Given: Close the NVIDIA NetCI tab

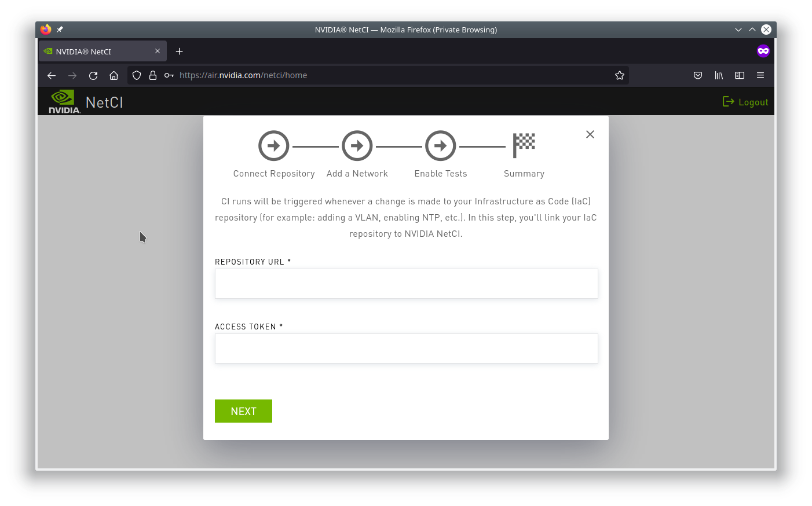Looking at the screenshot, I should pyautogui.click(x=158, y=52).
